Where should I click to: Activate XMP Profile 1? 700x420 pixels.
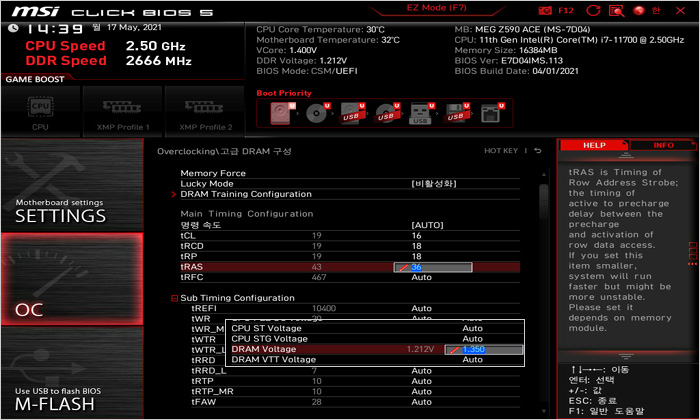(123, 112)
